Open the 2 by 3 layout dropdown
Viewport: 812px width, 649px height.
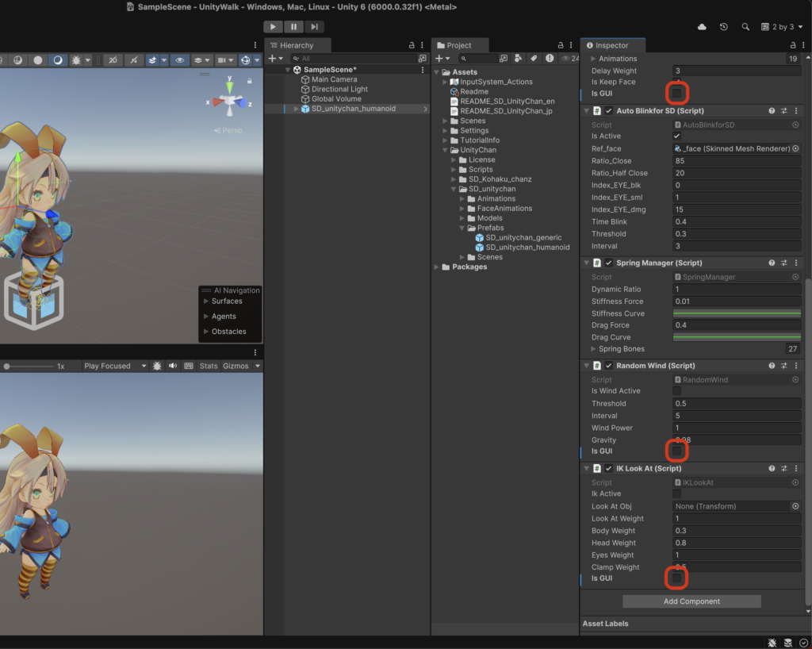782,27
